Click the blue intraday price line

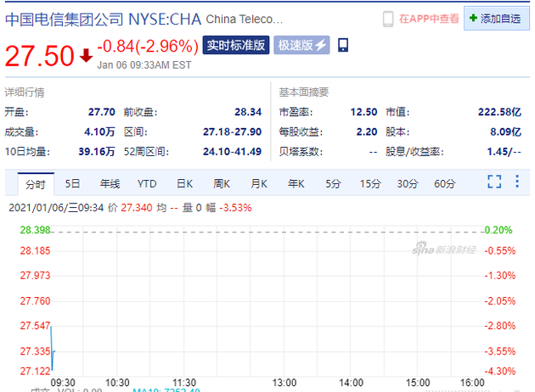(x=53, y=349)
